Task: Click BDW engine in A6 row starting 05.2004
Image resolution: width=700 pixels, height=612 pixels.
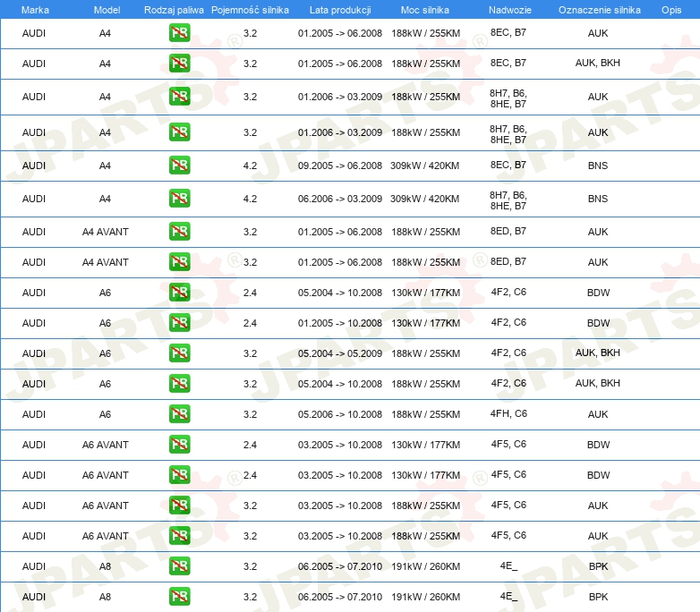Action: coord(598,293)
